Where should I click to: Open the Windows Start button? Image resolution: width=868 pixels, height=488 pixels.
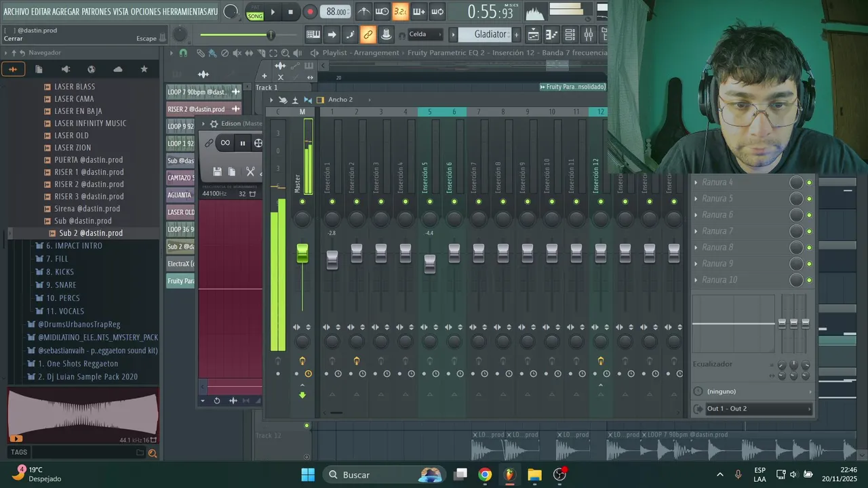tap(308, 474)
